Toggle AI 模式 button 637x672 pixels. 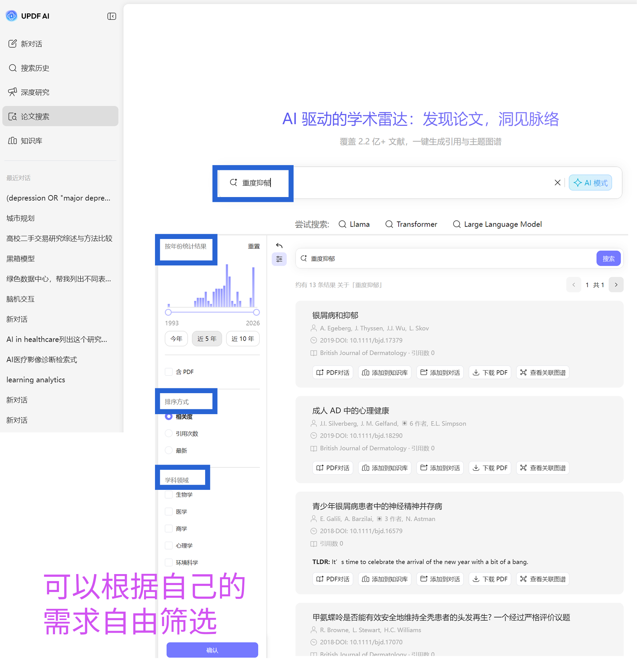tap(590, 182)
